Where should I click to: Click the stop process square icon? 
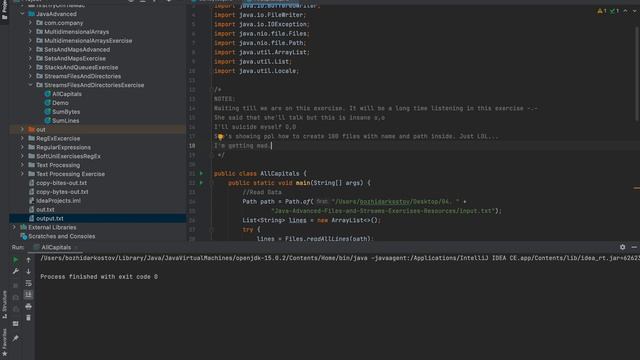click(x=16, y=286)
